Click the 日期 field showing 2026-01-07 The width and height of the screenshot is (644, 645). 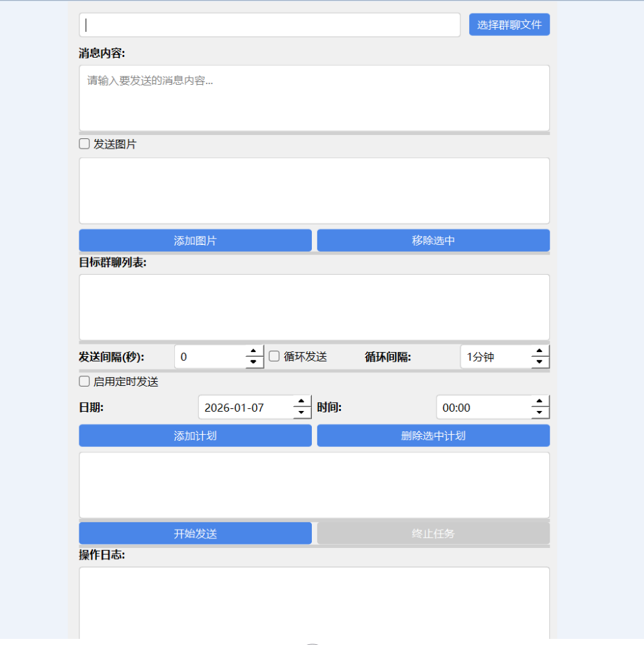tap(245, 408)
